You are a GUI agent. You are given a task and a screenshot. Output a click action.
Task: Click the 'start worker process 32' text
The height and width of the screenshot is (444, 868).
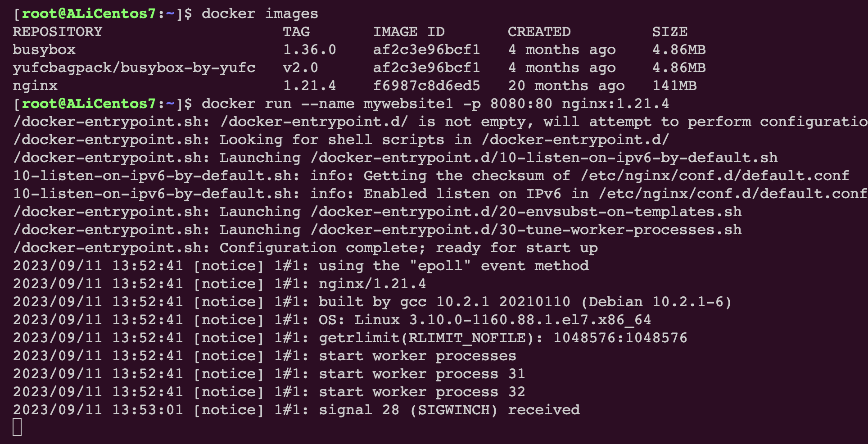[x=422, y=392]
